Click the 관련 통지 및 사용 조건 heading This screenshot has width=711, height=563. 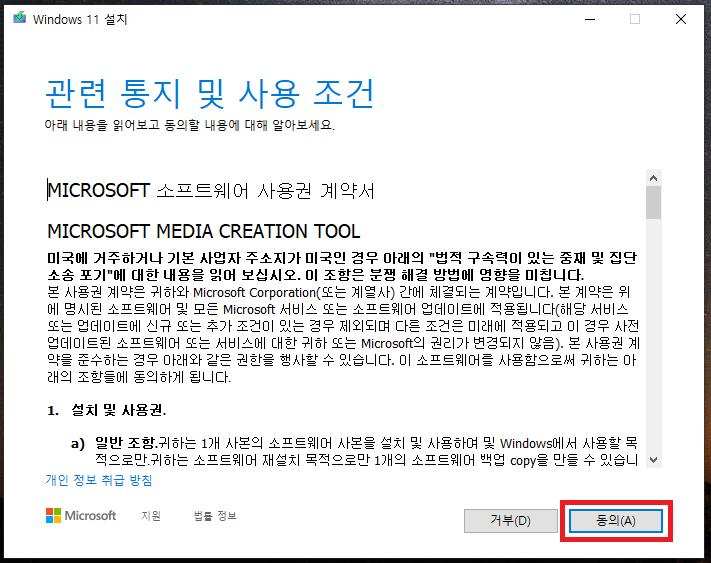coord(209,93)
